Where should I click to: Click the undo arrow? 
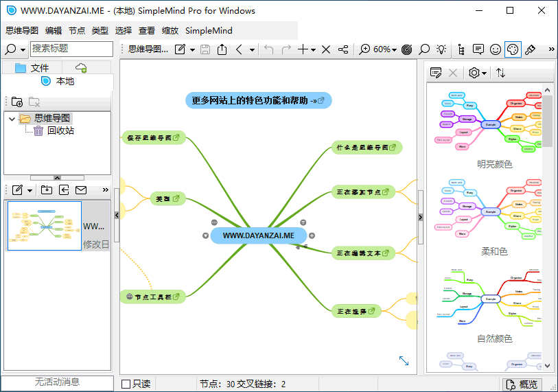pos(269,49)
